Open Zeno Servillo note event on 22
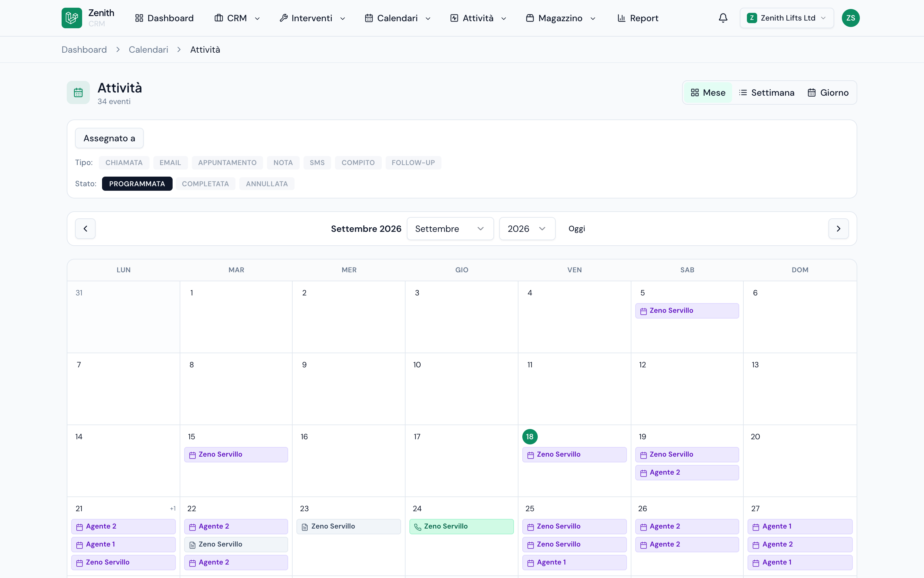Image resolution: width=924 pixels, height=578 pixels. click(x=236, y=544)
